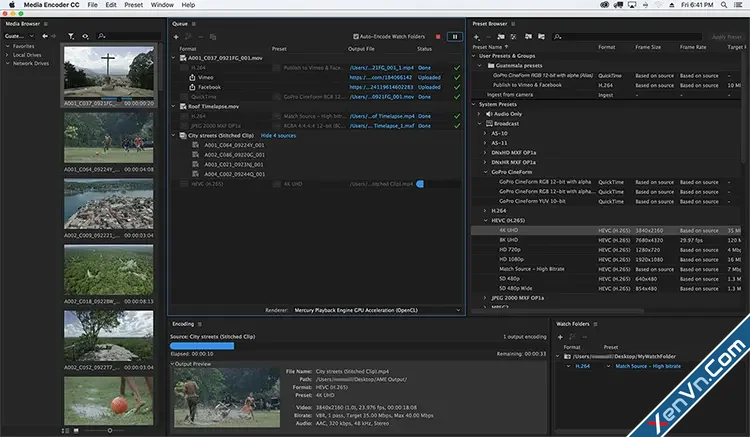This screenshot has height=437, width=750.
Task: Open the Facebook upload URL link
Action: pyautogui.click(x=381, y=87)
